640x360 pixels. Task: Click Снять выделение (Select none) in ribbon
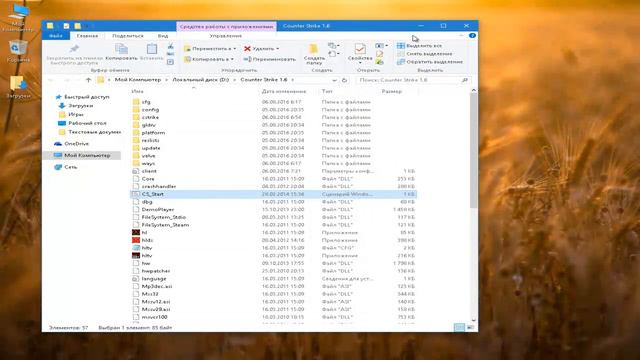pyautogui.click(x=425, y=53)
